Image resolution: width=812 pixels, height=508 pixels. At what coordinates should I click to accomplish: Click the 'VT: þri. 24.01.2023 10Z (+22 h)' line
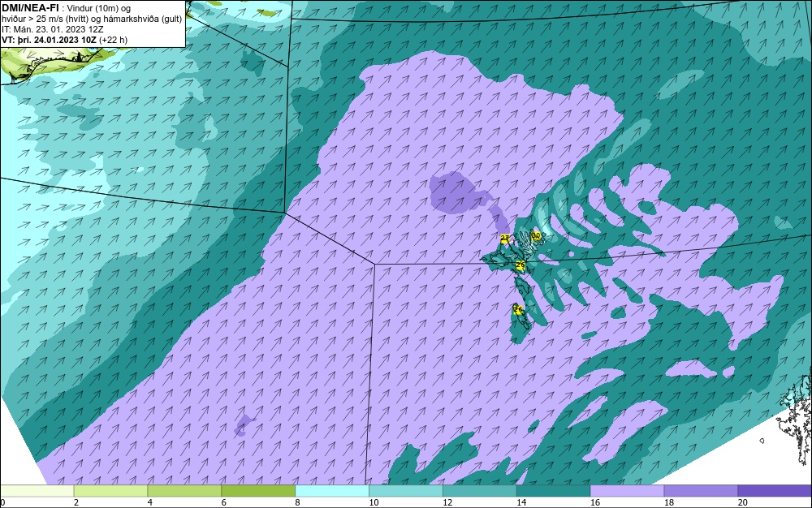click(64, 40)
